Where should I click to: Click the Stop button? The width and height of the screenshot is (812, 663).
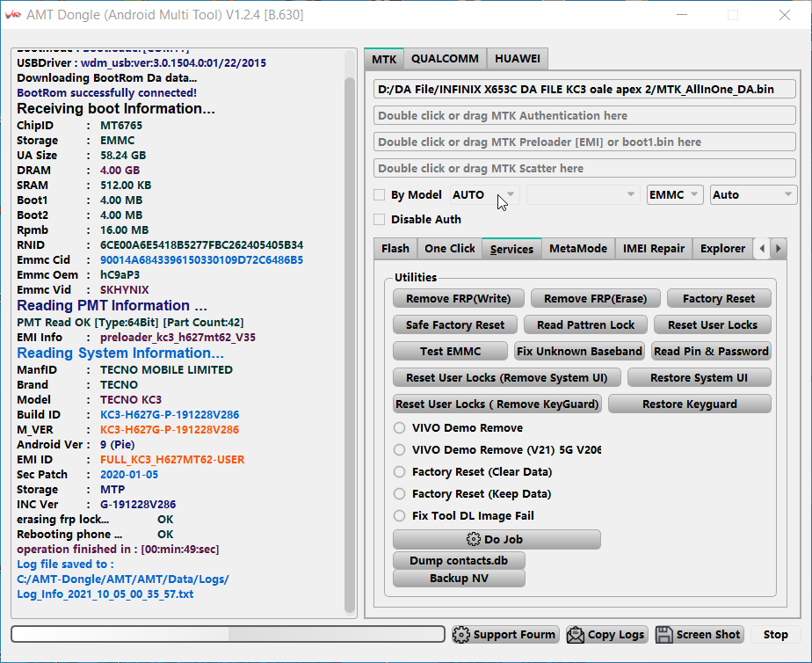click(x=775, y=635)
